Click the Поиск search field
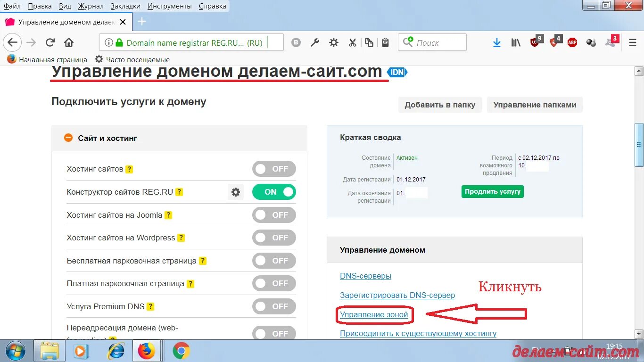The image size is (644, 362). (432, 43)
